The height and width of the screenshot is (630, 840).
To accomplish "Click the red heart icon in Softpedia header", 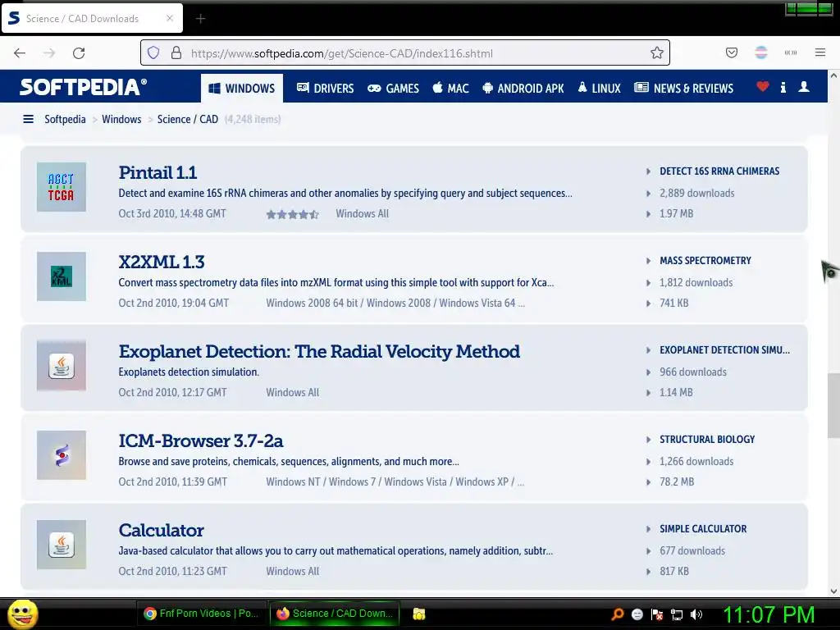I will tap(763, 86).
